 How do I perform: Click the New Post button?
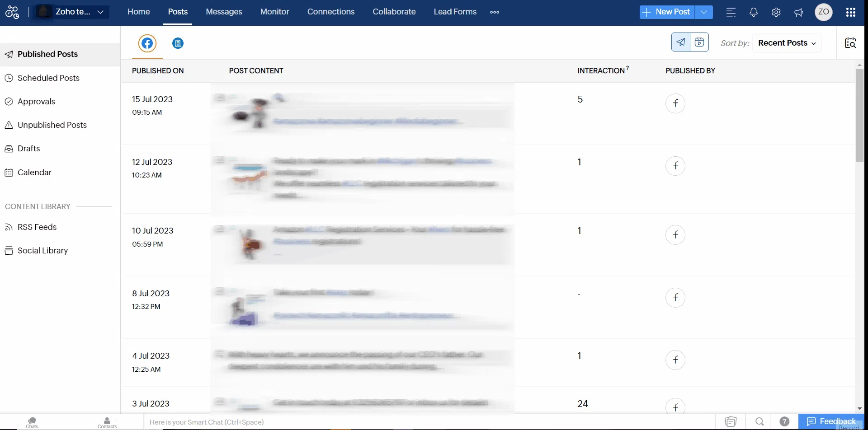[x=667, y=12]
